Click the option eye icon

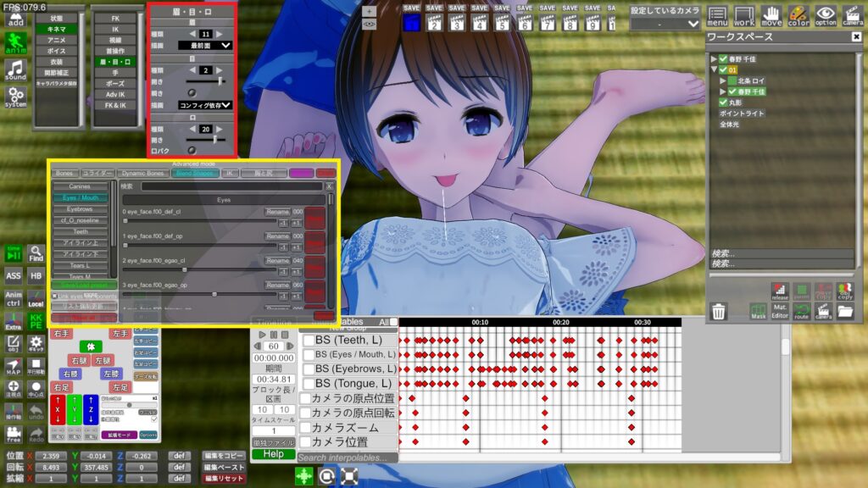point(825,15)
